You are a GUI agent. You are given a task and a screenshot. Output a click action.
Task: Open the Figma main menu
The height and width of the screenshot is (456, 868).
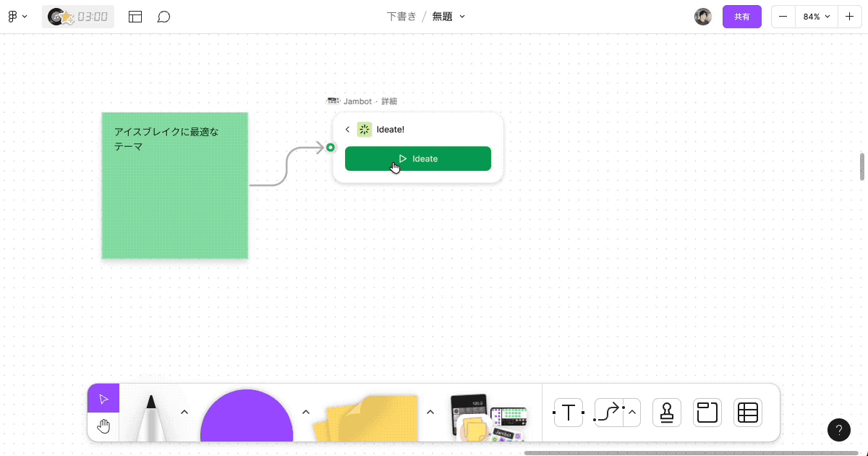17,16
